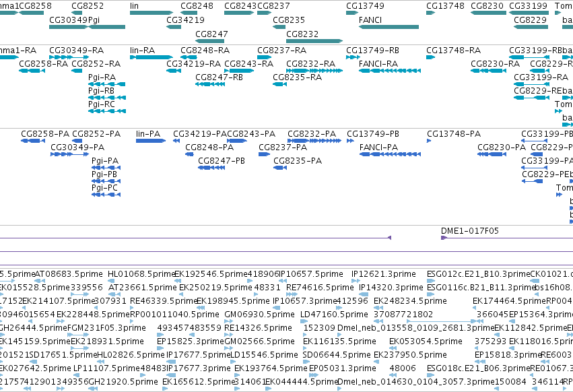Select the FANCI-RA transcript label

378,63
